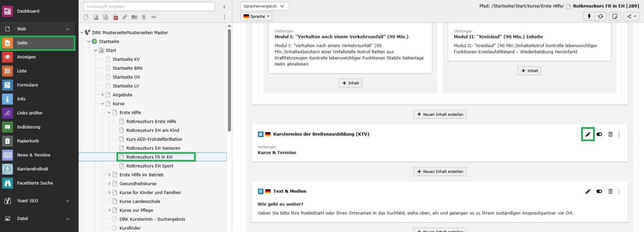Delete the Text & Medien content element

pyautogui.click(x=610, y=191)
